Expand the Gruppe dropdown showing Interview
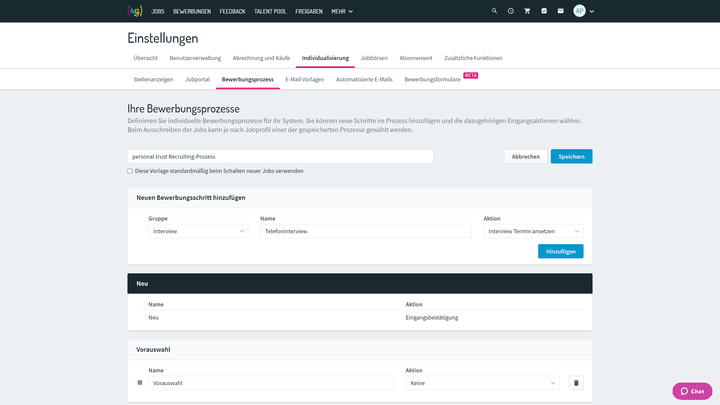The image size is (720, 405). pos(198,231)
